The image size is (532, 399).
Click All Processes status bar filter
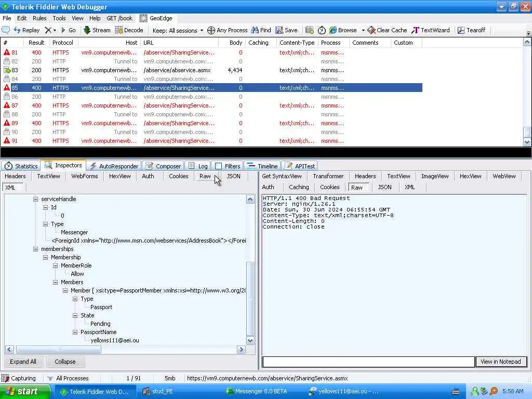(x=68, y=378)
